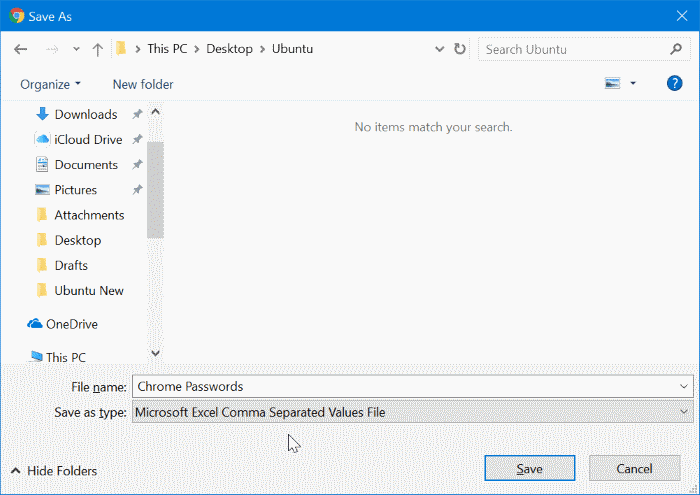Refresh the Ubuntu folder view
The height and width of the screenshot is (495, 700).
(460, 49)
